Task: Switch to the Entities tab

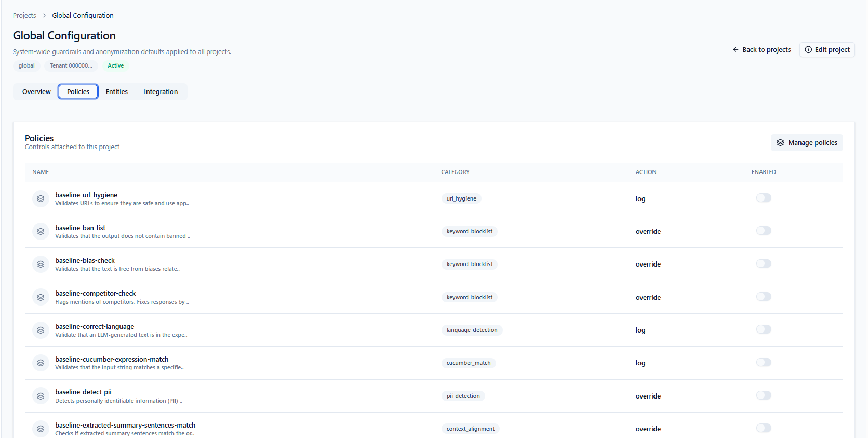Action: tap(117, 91)
